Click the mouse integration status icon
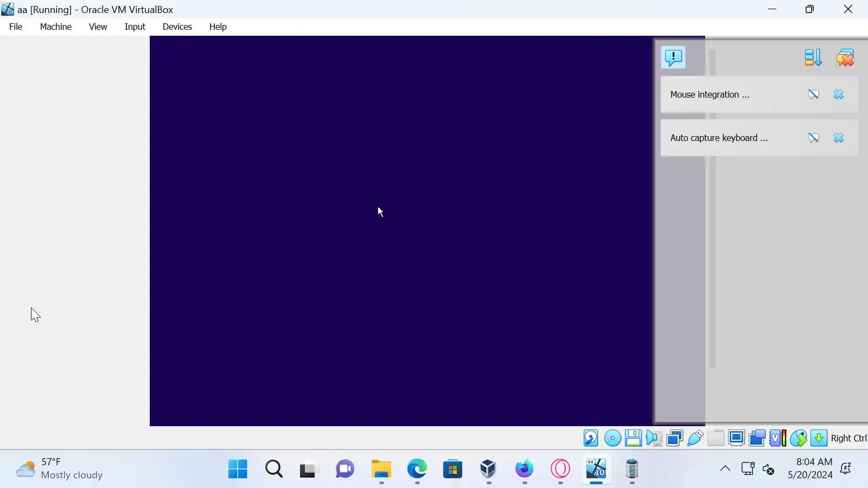Viewport: 868px width, 488px height. 798,438
